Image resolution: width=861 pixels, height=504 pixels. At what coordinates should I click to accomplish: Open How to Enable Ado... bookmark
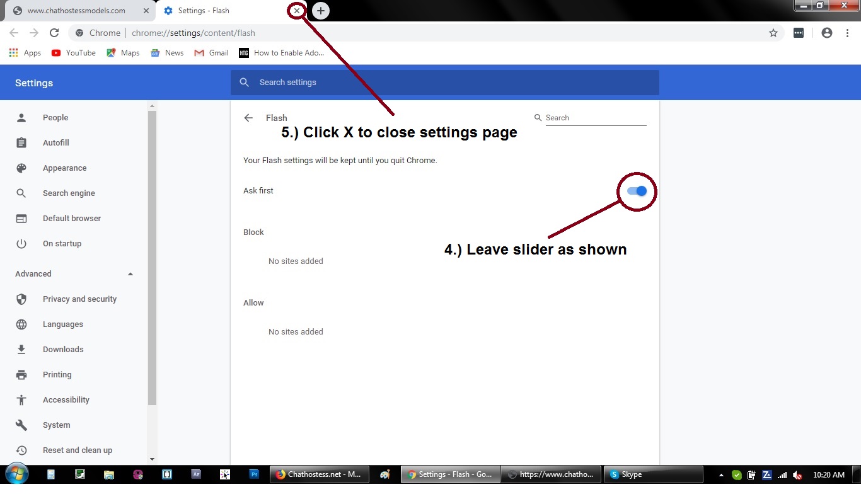(282, 53)
